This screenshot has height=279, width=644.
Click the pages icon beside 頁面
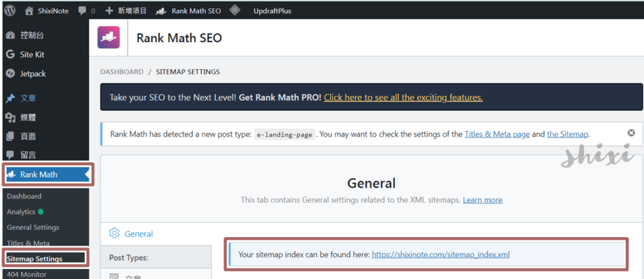point(11,136)
